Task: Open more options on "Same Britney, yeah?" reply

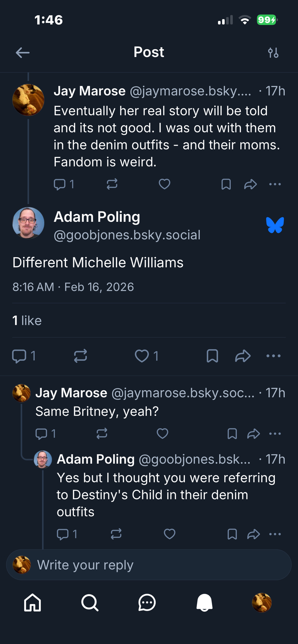Action: (275, 434)
